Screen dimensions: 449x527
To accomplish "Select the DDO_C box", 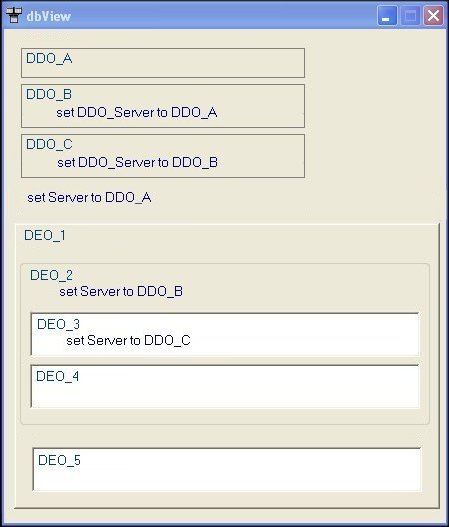I will (163, 156).
